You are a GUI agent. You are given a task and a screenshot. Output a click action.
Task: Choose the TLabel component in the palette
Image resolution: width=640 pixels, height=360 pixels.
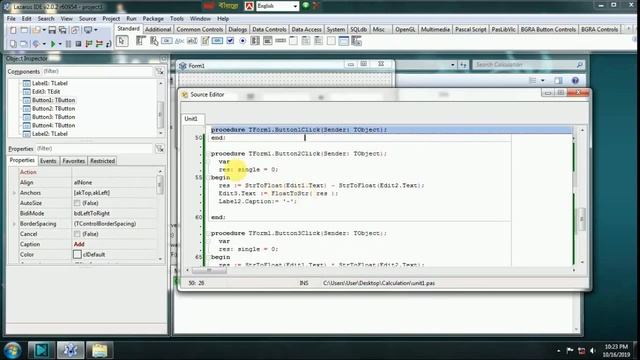tap(179, 41)
